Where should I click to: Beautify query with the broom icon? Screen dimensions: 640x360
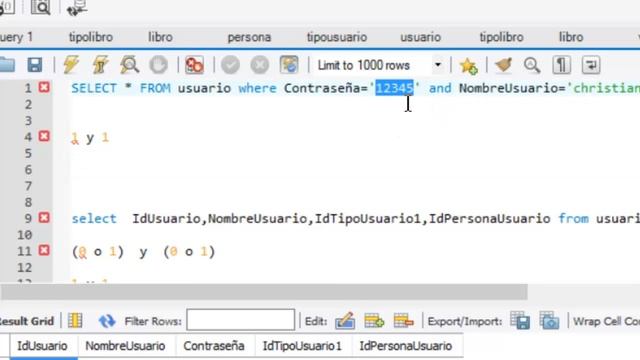503,65
